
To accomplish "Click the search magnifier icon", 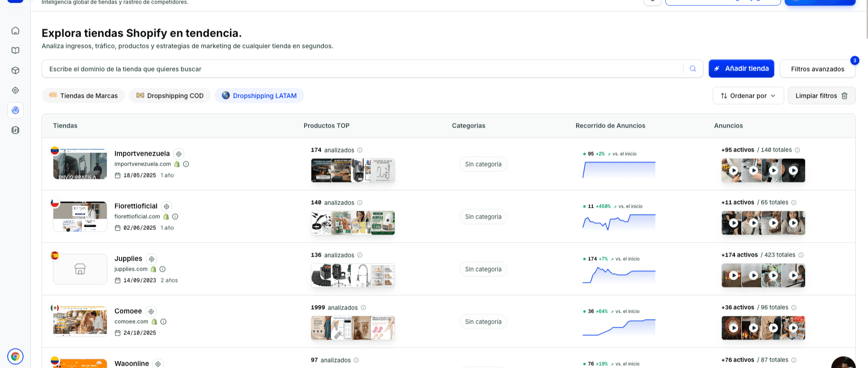I will [x=693, y=69].
